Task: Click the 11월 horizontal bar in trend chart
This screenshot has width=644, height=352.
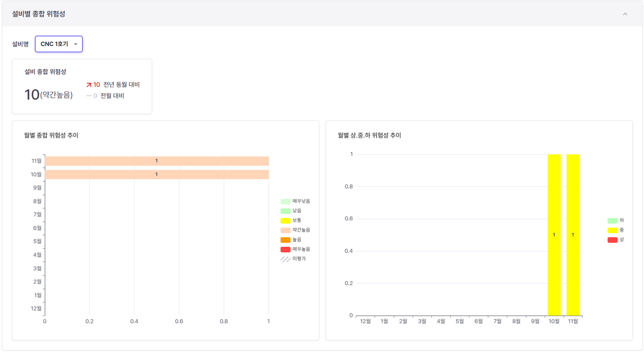Action: point(156,161)
